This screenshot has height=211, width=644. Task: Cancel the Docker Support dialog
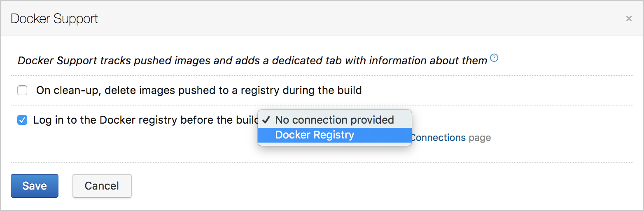pos(102,186)
